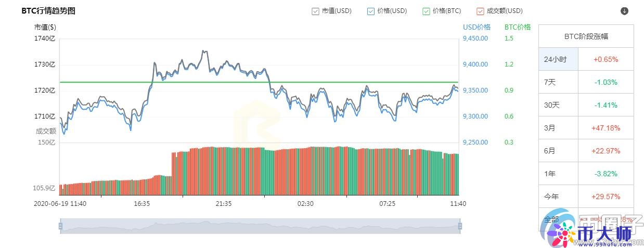The image size is (644, 248).
Task: Click the 1710亿 market cap axis label
Action: [45, 116]
